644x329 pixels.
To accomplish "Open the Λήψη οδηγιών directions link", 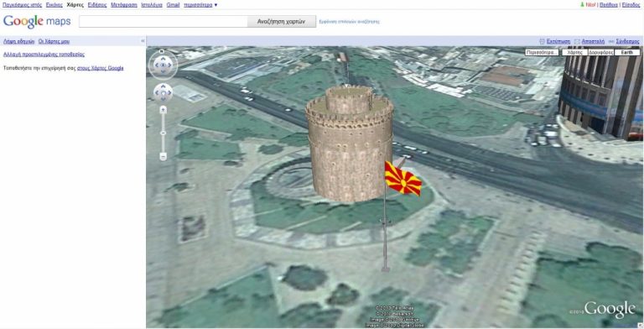I will pyautogui.click(x=19, y=41).
